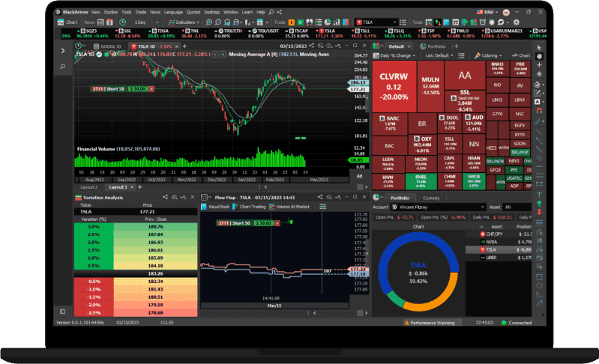Click share icon in Variation Analysis header
Screen dimensions: 599x364
[x=165, y=197]
